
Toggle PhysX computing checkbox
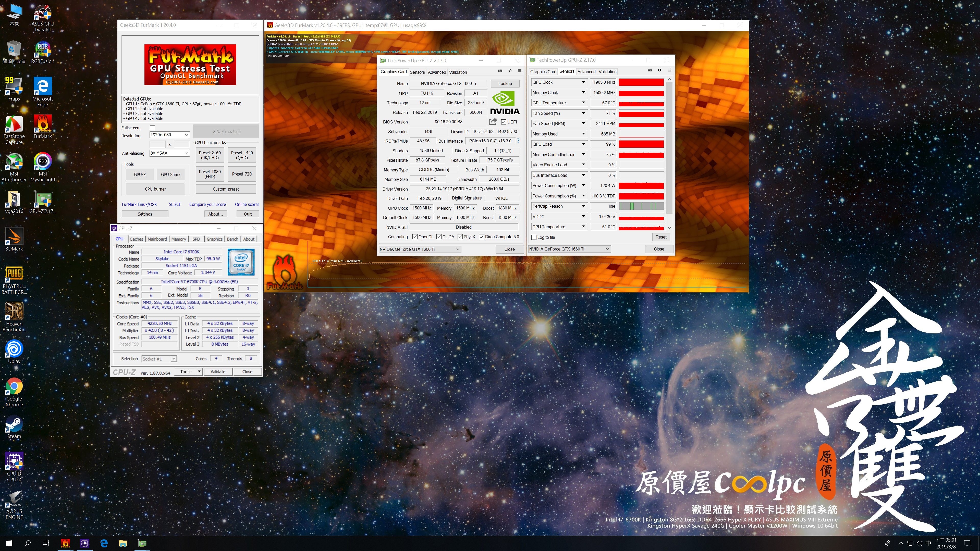tap(460, 237)
